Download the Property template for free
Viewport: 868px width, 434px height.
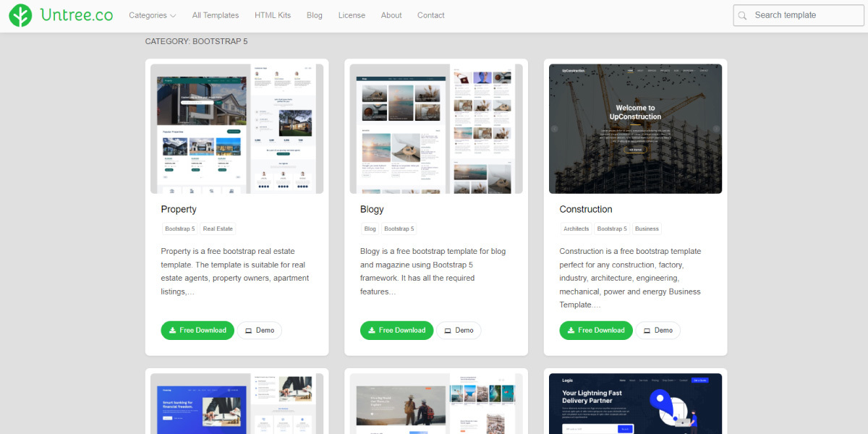click(x=197, y=331)
